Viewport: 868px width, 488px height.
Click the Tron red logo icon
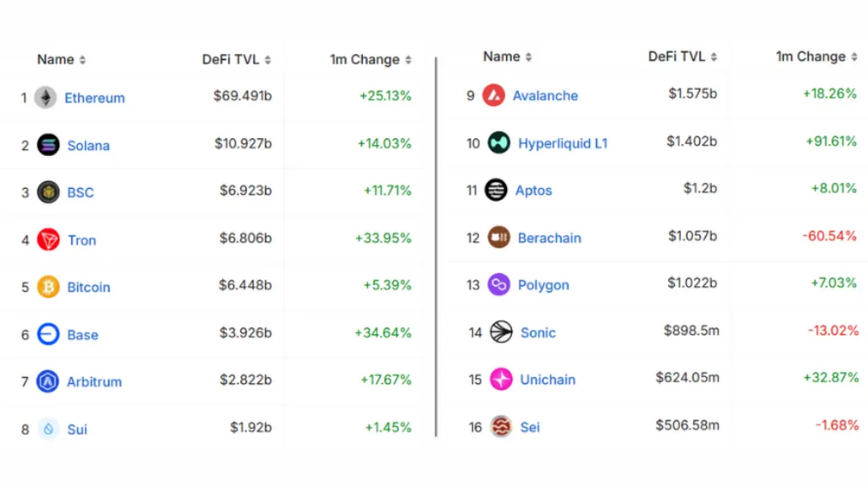click(x=48, y=240)
